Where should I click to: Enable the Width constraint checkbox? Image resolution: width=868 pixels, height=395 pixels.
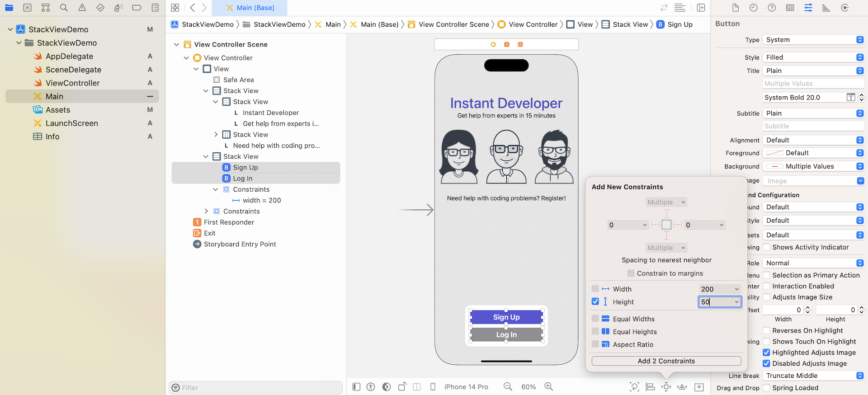595,289
